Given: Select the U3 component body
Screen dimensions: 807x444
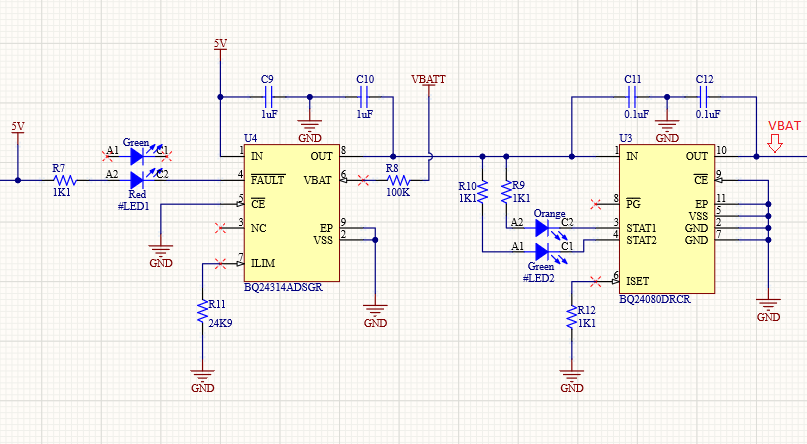Looking at the screenshot, I should coord(667,219).
